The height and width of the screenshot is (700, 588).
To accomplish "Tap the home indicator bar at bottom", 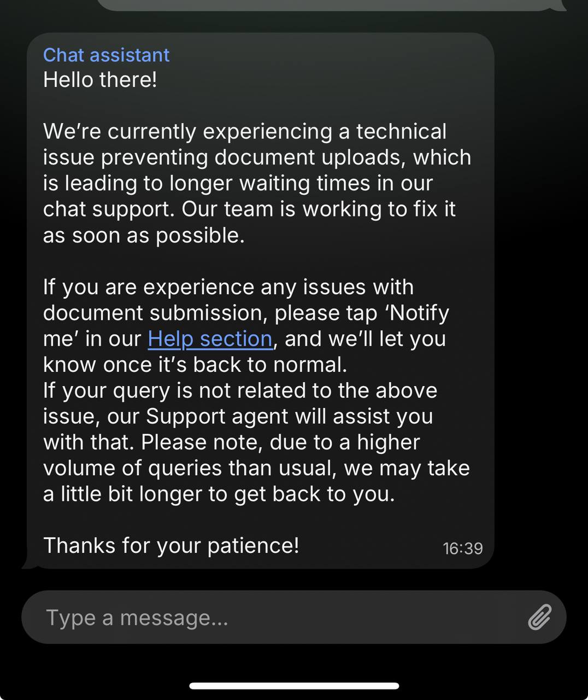I will tap(294, 686).
